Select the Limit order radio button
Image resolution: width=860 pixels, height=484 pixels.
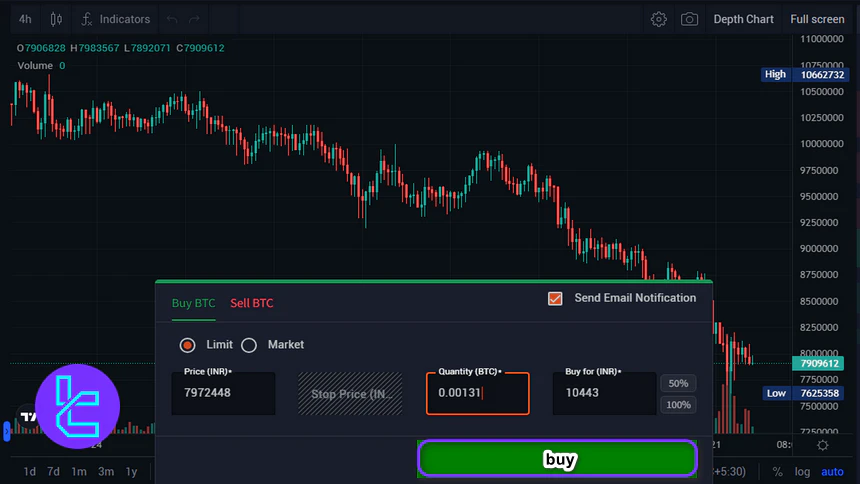click(188, 345)
